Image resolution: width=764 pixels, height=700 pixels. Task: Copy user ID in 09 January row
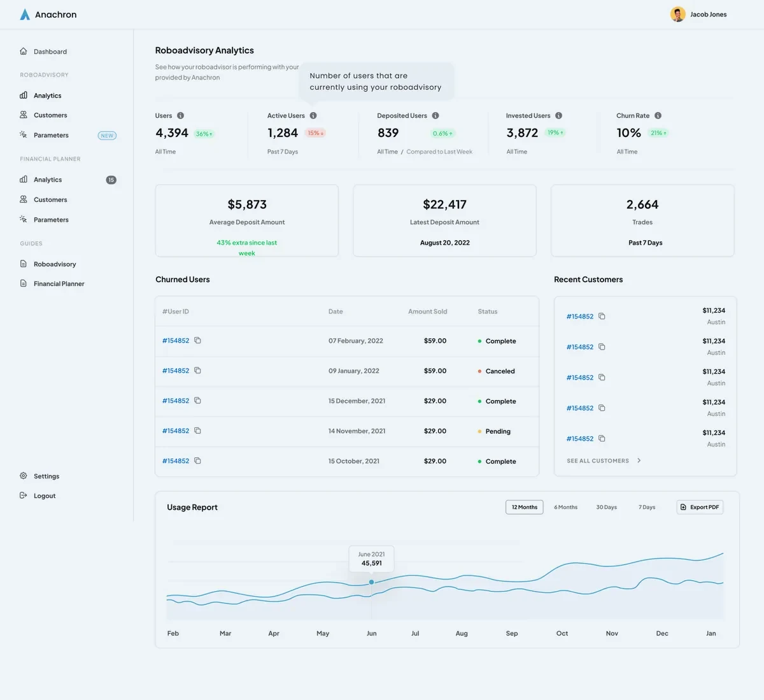pyautogui.click(x=197, y=370)
